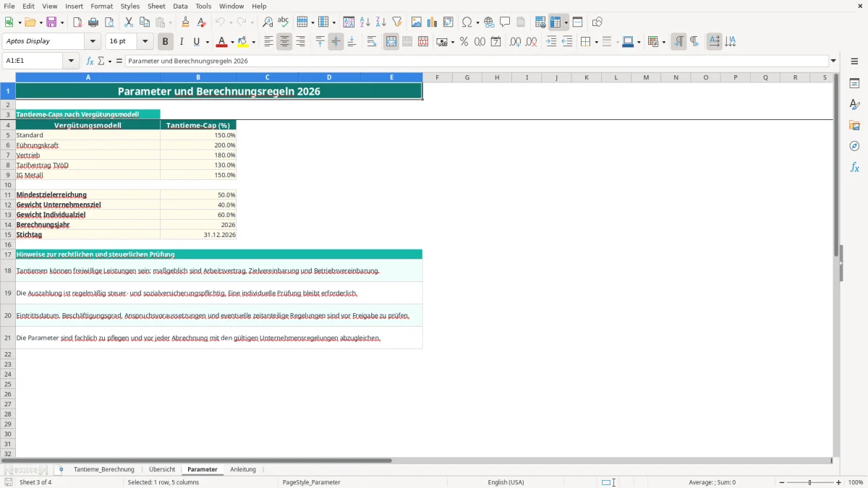The image size is (868, 488).
Task: Click the Sort icon
Action: click(349, 22)
